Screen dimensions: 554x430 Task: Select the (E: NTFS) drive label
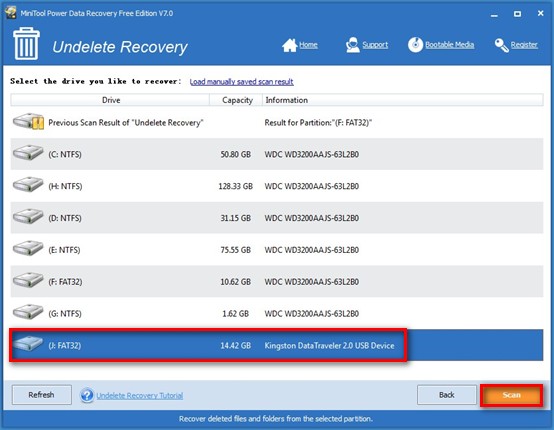click(64, 250)
